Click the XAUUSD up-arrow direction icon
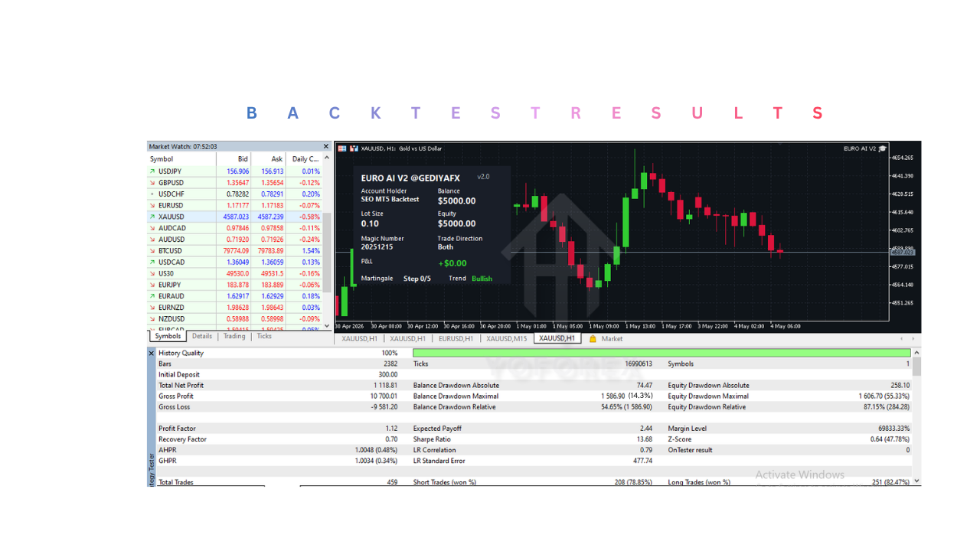The width and height of the screenshot is (980, 551). click(152, 217)
